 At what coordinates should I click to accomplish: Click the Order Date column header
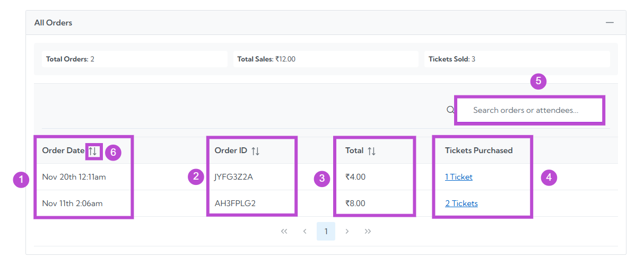(63, 150)
